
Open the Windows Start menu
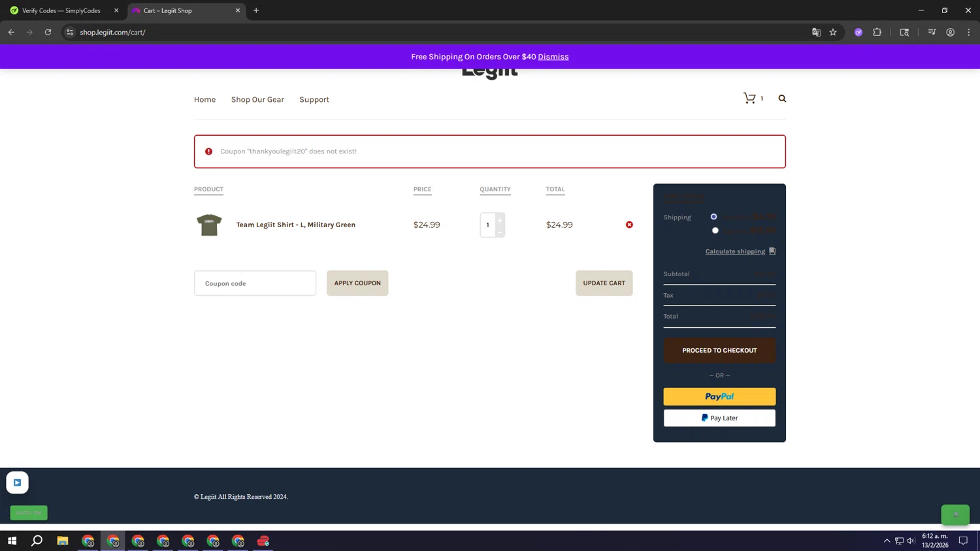pyautogui.click(x=12, y=541)
